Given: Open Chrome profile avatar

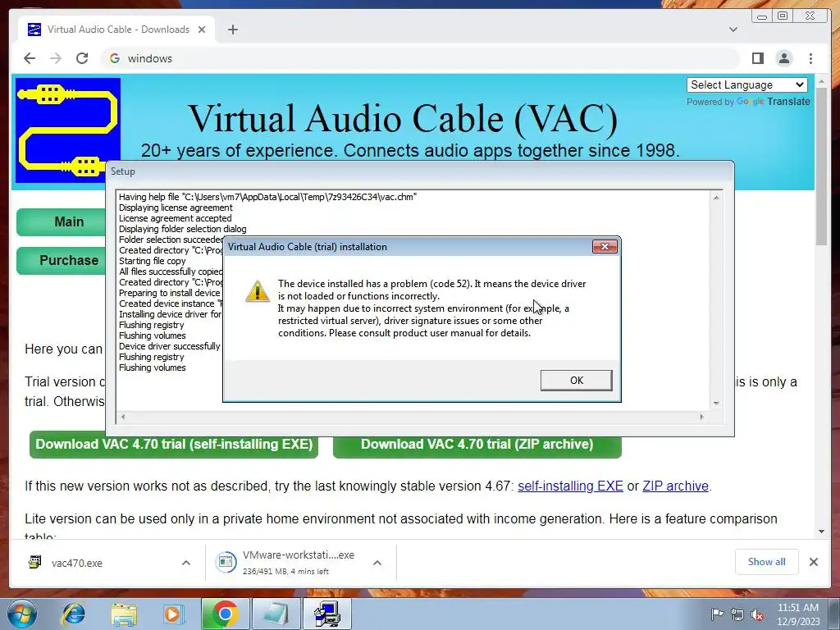Looking at the screenshot, I should (783, 58).
